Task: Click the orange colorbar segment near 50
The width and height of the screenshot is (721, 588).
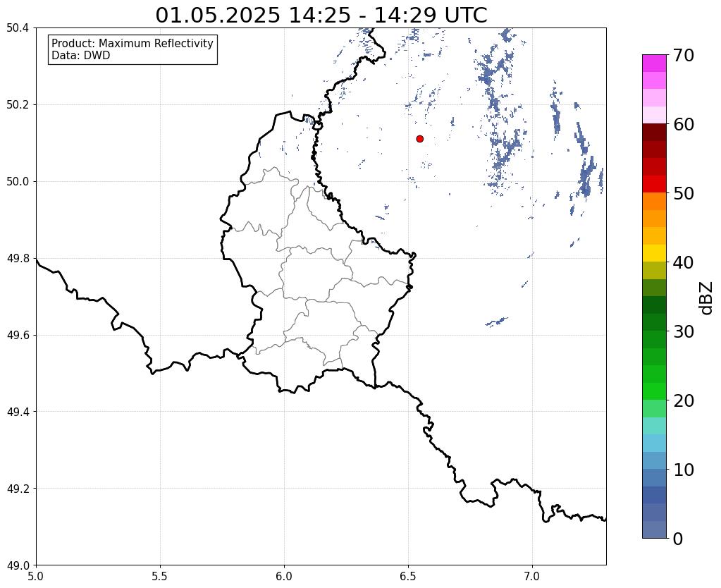Action: (654, 202)
